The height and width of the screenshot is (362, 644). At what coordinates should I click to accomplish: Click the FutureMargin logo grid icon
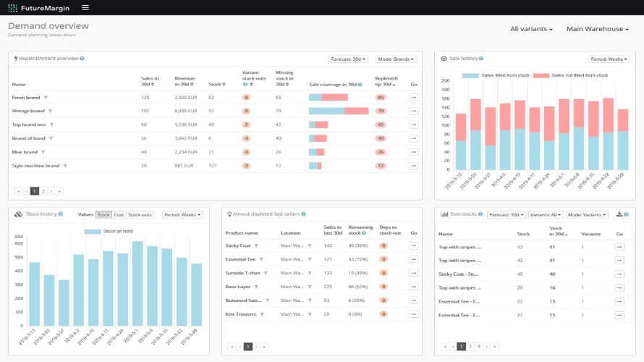(13, 8)
